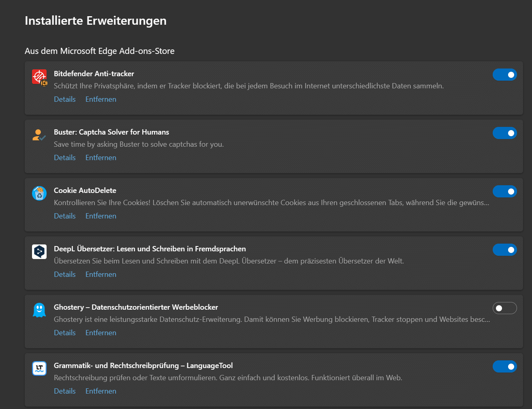The height and width of the screenshot is (409, 532).
Task: Click the Cookie AutoDelete extension icon
Action: (39, 193)
